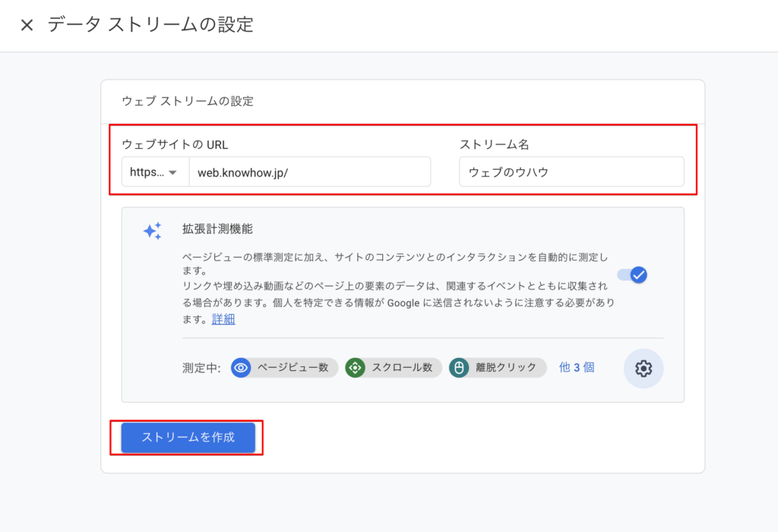Click the stream name input field
The image size is (778, 532).
pos(571,173)
